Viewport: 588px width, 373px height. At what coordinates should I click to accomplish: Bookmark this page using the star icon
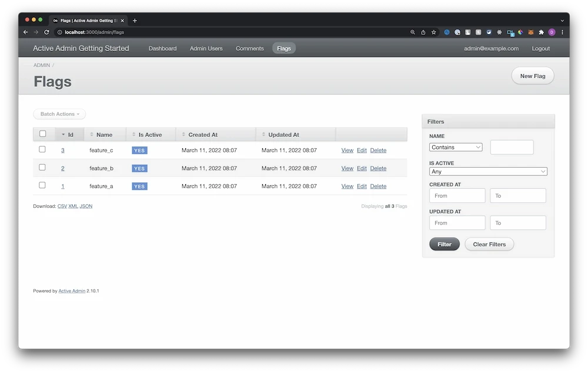click(x=433, y=32)
